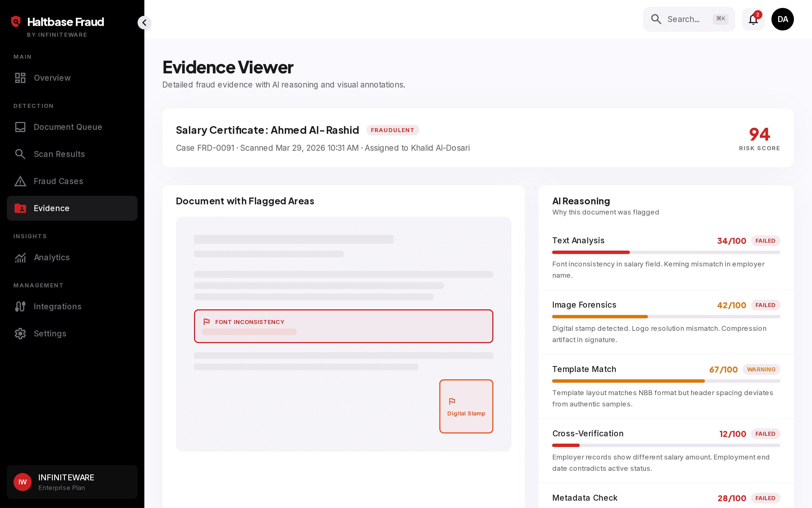Click the Font inconsistency in salary field description
812x508 pixels.
pyautogui.click(x=658, y=270)
